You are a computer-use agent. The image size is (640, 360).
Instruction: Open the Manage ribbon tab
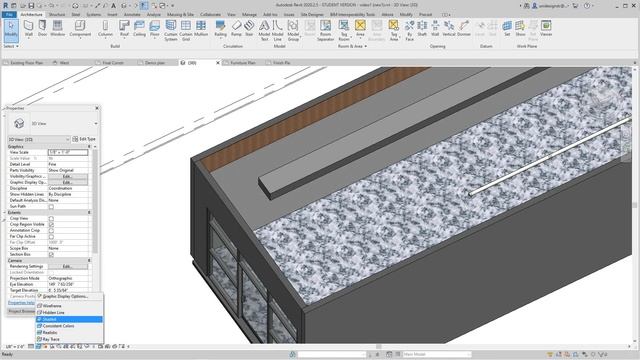click(x=249, y=14)
